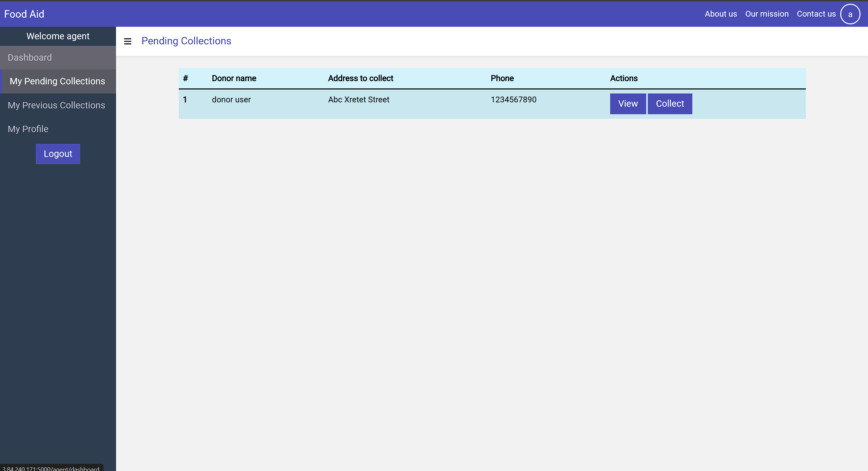This screenshot has height=471, width=868.
Task: Open the user avatar circle 'a'
Action: (850, 14)
